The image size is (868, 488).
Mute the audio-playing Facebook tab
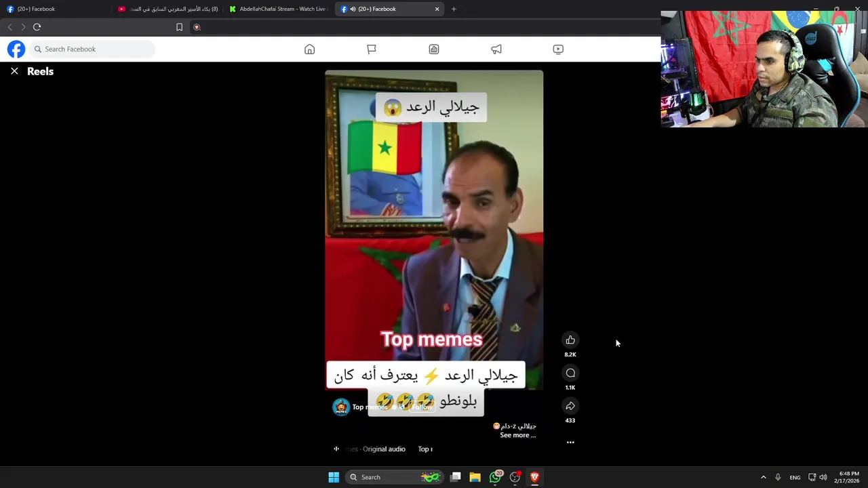tap(353, 9)
